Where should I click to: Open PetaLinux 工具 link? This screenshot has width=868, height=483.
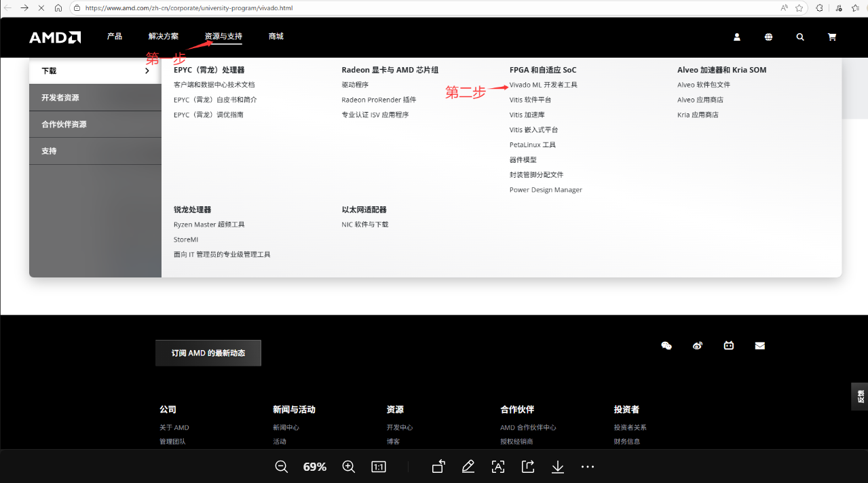(x=533, y=144)
